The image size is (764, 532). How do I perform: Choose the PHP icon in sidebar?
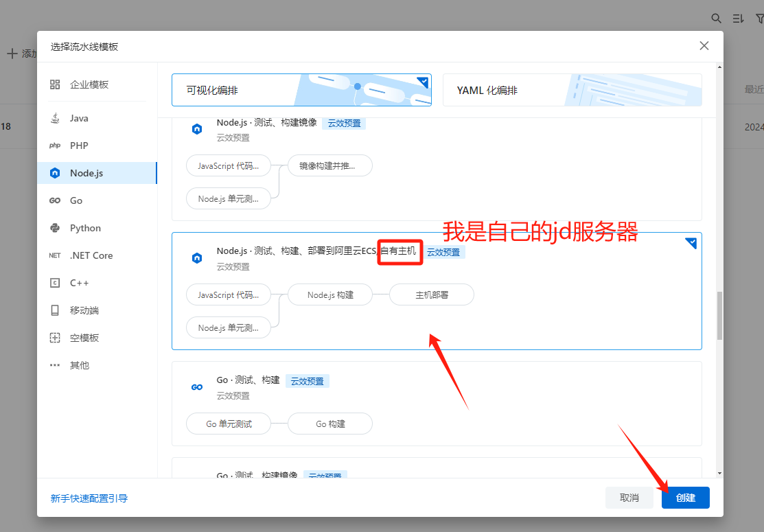pyautogui.click(x=55, y=146)
